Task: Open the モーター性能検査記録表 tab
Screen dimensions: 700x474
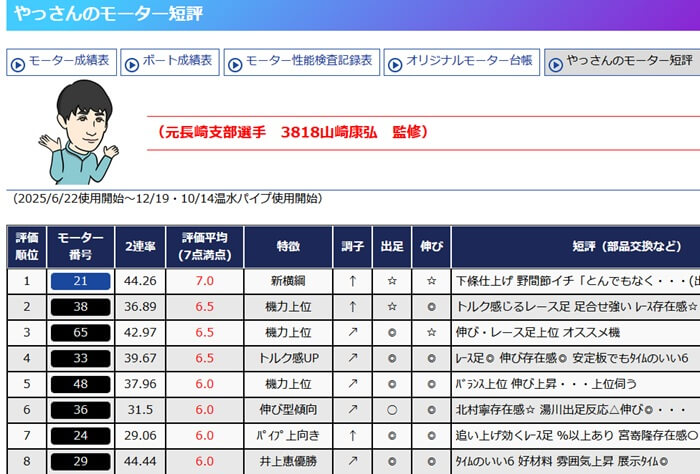Action: coord(302,62)
